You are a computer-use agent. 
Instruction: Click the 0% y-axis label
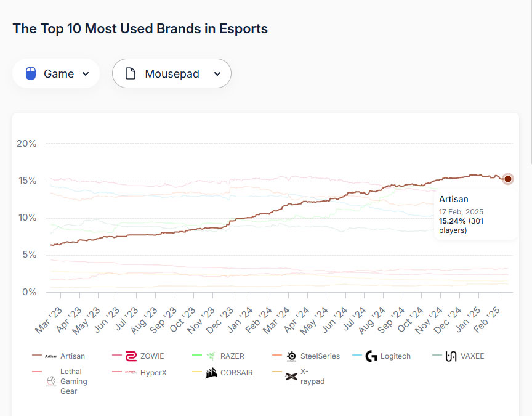(29, 292)
